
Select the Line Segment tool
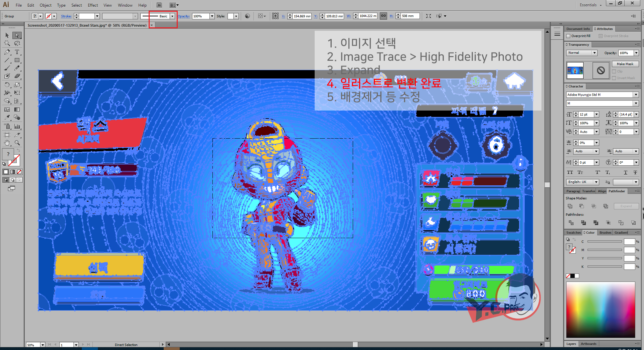[7, 60]
